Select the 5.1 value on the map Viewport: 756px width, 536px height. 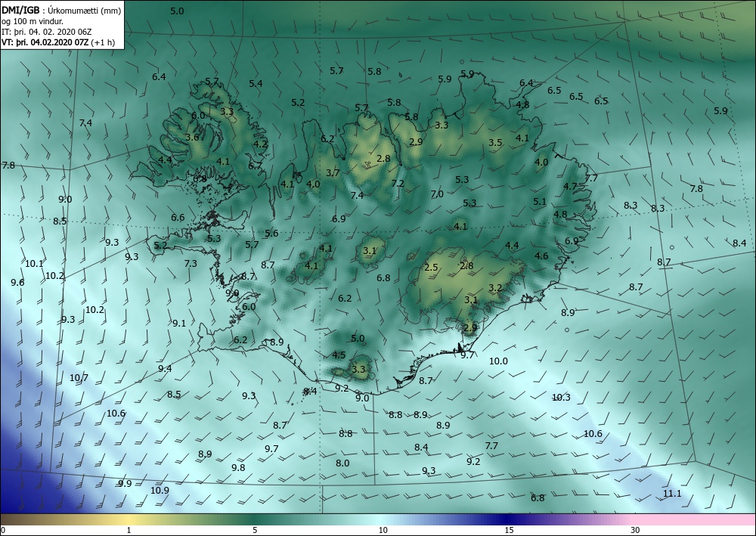pyautogui.click(x=540, y=202)
